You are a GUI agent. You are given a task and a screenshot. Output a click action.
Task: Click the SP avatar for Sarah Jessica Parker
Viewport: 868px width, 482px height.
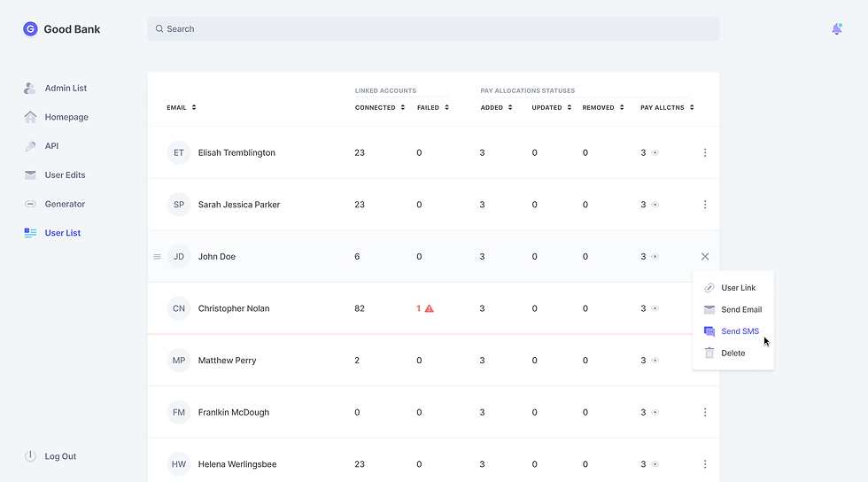(179, 205)
